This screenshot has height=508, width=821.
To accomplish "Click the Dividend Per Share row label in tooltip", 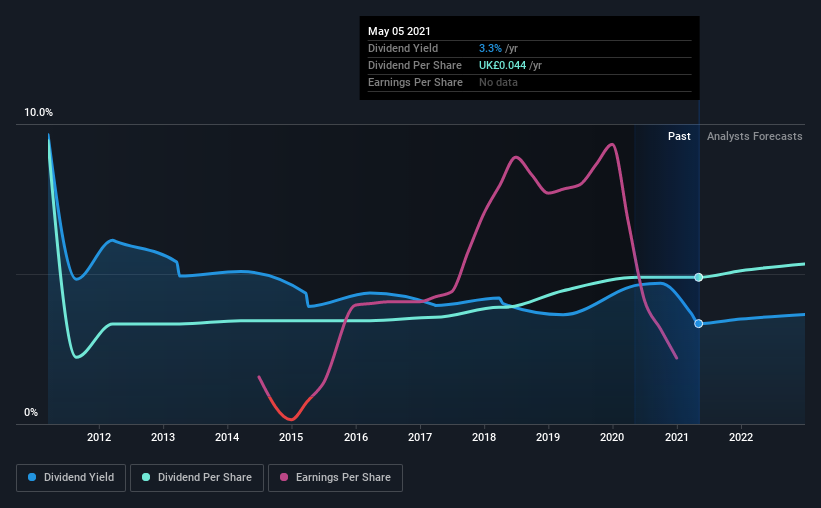I will coord(415,65).
